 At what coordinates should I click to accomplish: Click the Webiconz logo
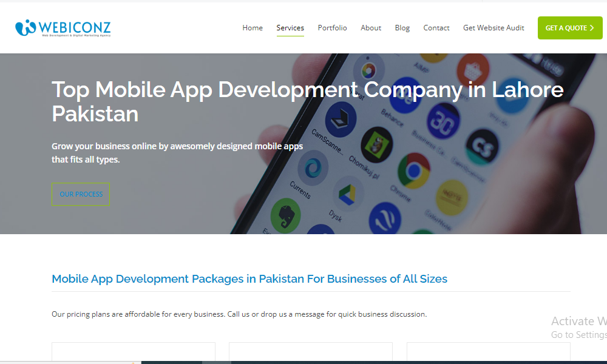pyautogui.click(x=63, y=28)
